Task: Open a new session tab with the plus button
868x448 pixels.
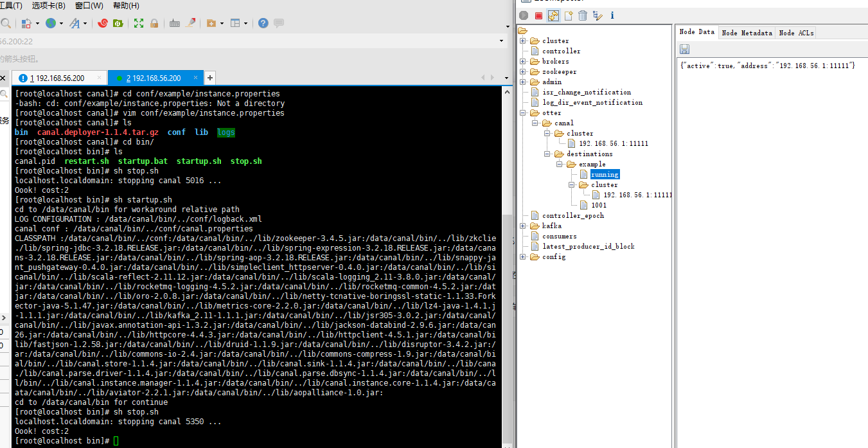Action: pyautogui.click(x=210, y=78)
